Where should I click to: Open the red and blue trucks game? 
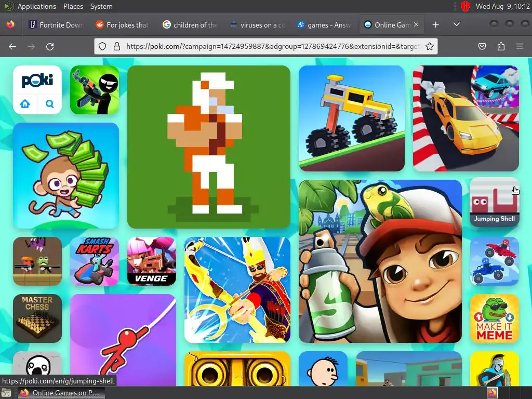pyautogui.click(x=495, y=261)
